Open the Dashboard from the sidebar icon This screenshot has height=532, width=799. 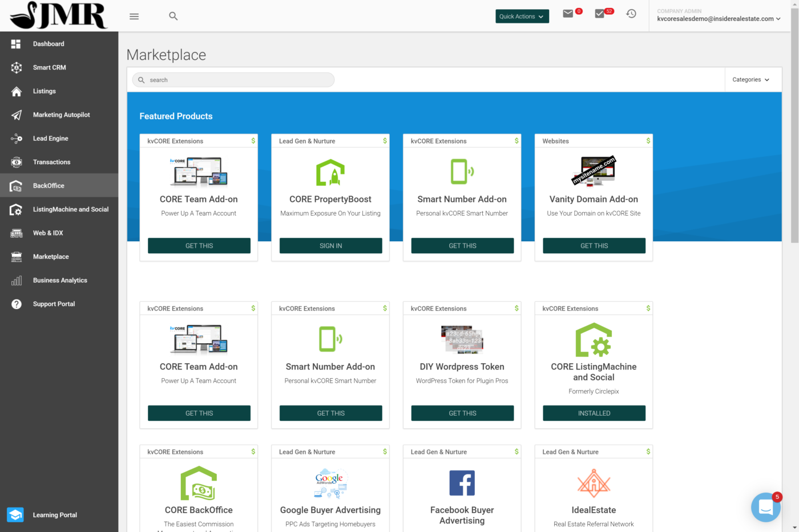click(15, 43)
